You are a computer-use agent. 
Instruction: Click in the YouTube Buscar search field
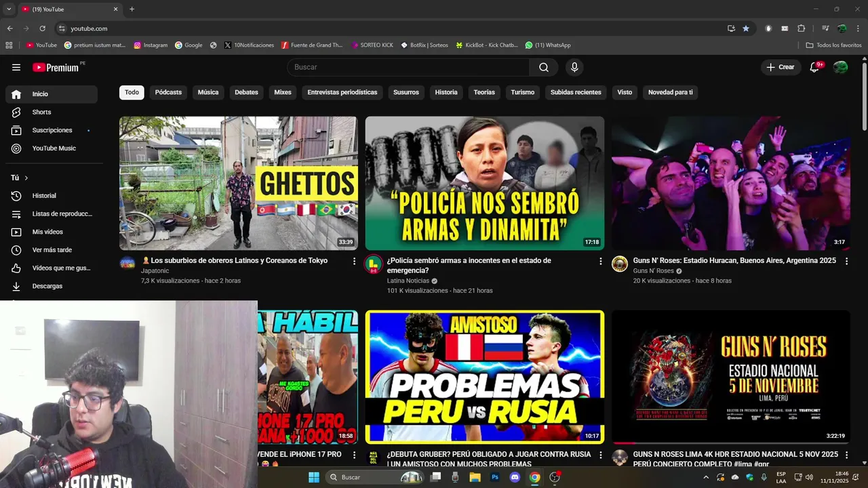point(409,67)
